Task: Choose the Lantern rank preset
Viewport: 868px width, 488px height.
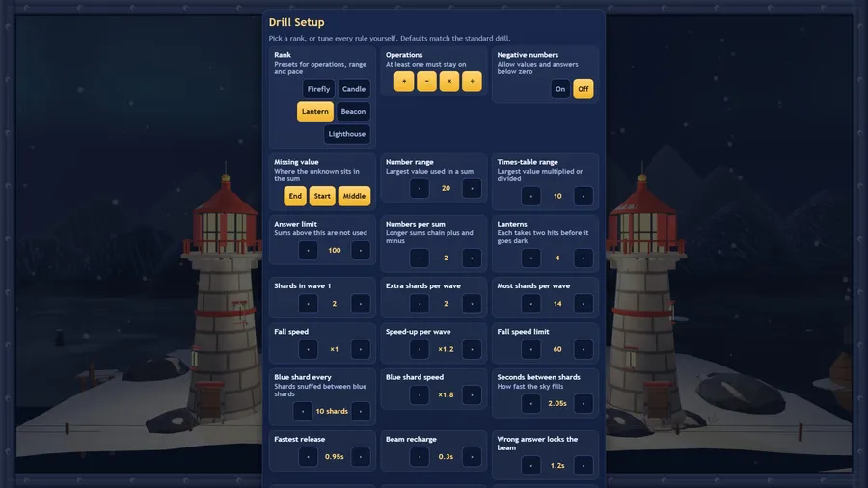Action: click(x=315, y=111)
